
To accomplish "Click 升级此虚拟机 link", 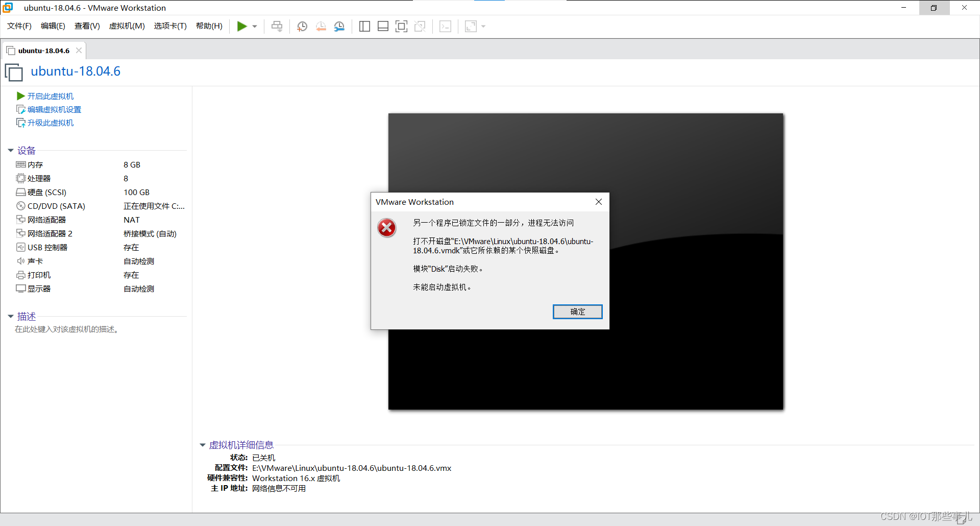I will (x=51, y=123).
